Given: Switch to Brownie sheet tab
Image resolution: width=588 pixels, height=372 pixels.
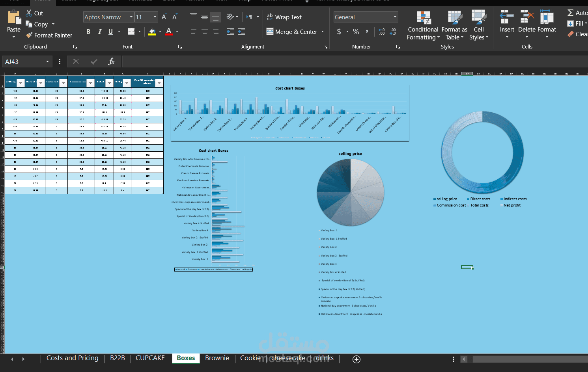Looking at the screenshot, I should (217, 358).
